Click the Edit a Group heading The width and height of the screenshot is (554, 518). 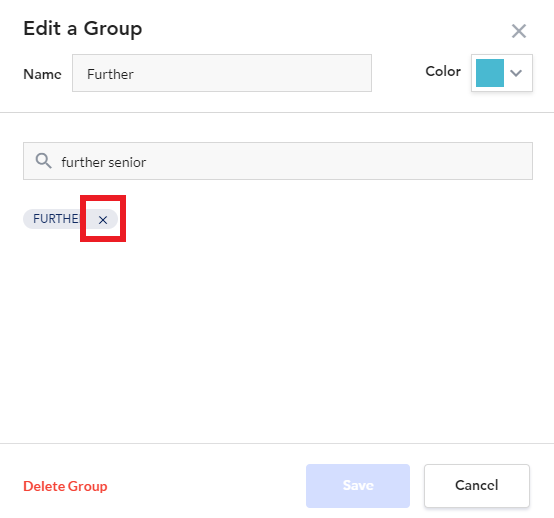(83, 29)
